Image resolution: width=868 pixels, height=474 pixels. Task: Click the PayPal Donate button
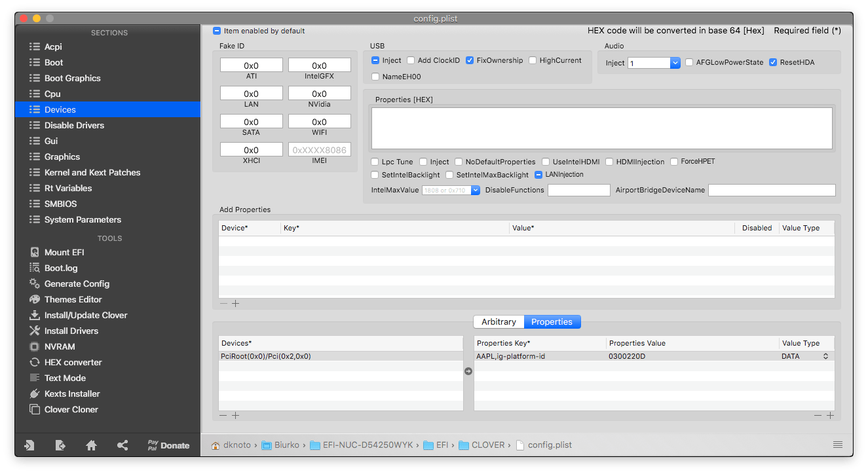[x=168, y=445]
